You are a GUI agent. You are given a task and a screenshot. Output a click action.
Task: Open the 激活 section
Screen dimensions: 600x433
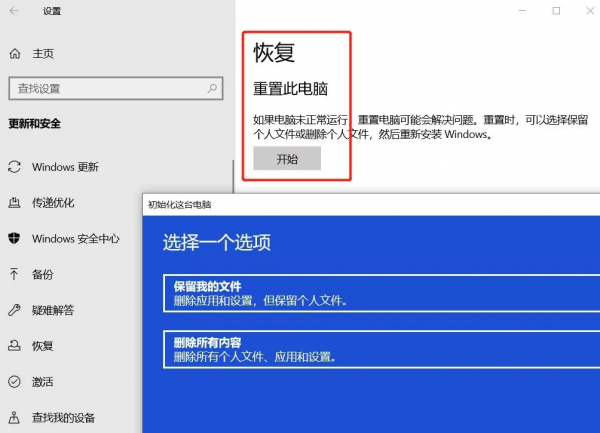tap(42, 382)
